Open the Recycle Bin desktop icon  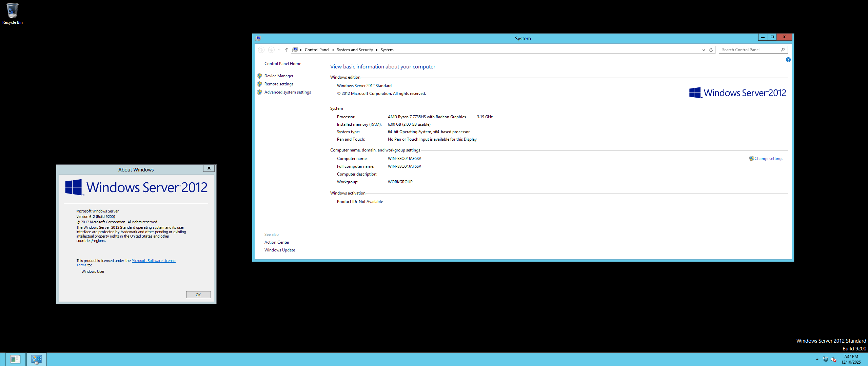pos(12,11)
